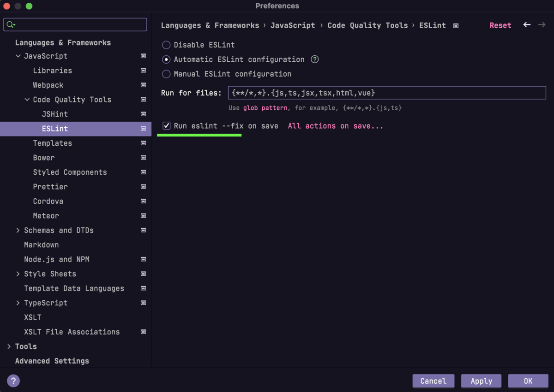The width and height of the screenshot is (554, 392).
Task: Click the project-level icon beside Code Quality Tools
Action: pos(144,100)
